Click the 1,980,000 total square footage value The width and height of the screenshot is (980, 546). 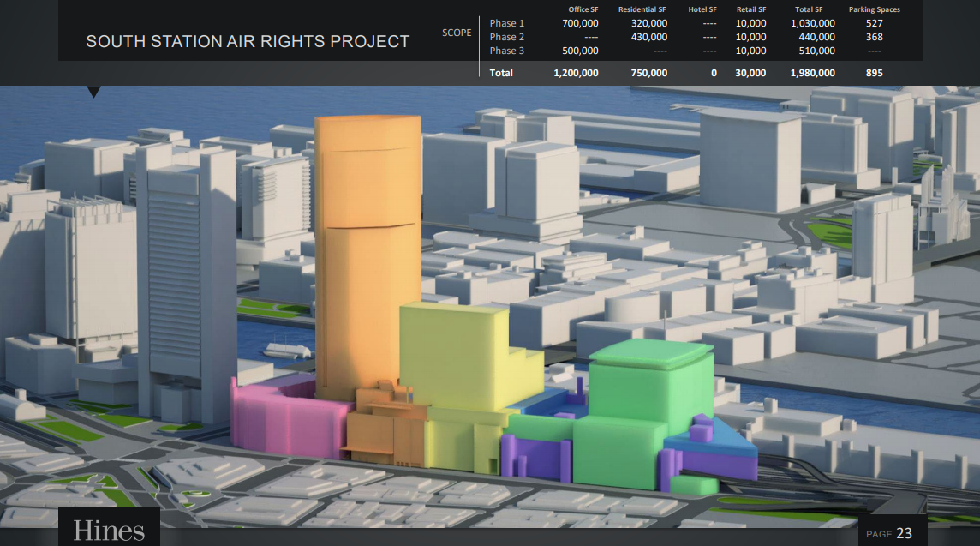[812, 73]
